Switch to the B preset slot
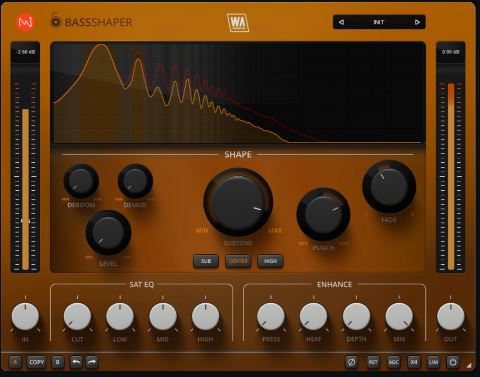480x377 pixels. [x=57, y=362]
